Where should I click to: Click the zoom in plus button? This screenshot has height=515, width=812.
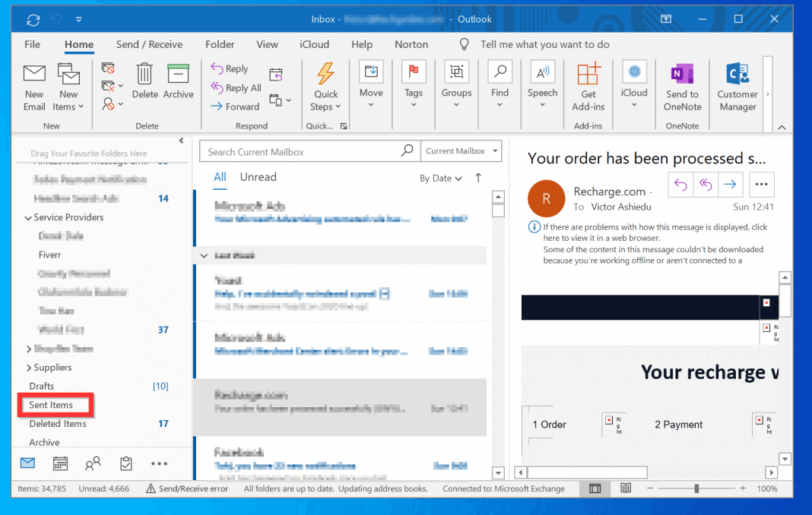click(743, 488)
